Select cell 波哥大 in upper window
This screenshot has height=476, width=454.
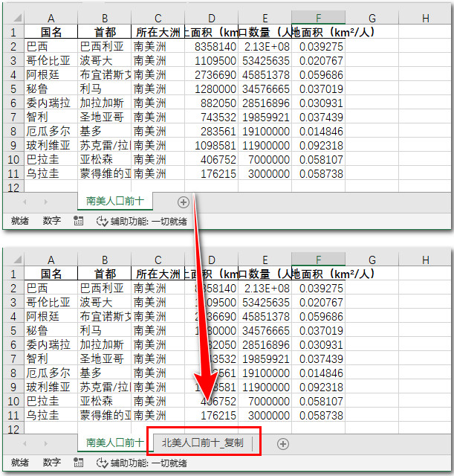point(104,61)
